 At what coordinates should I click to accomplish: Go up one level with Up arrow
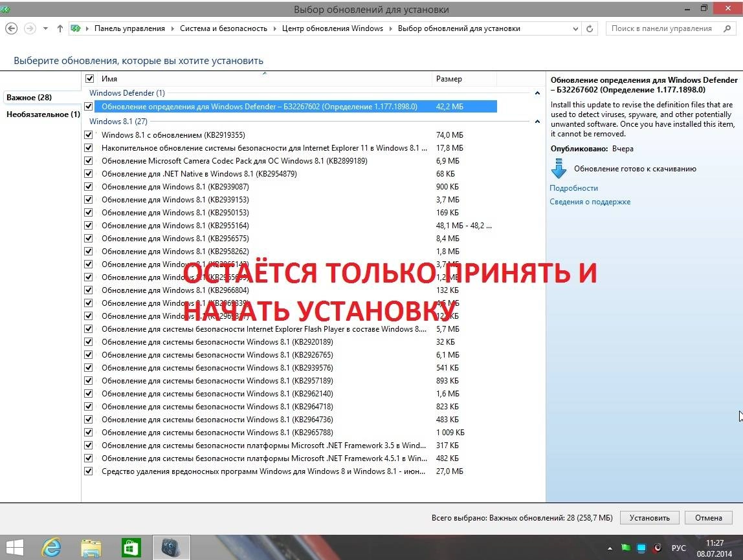60,28
